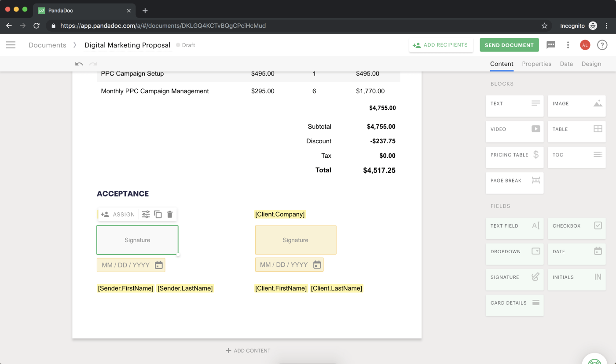Click the client MM / DD / YYYY date field
The image size is (616, 364).
289,265
